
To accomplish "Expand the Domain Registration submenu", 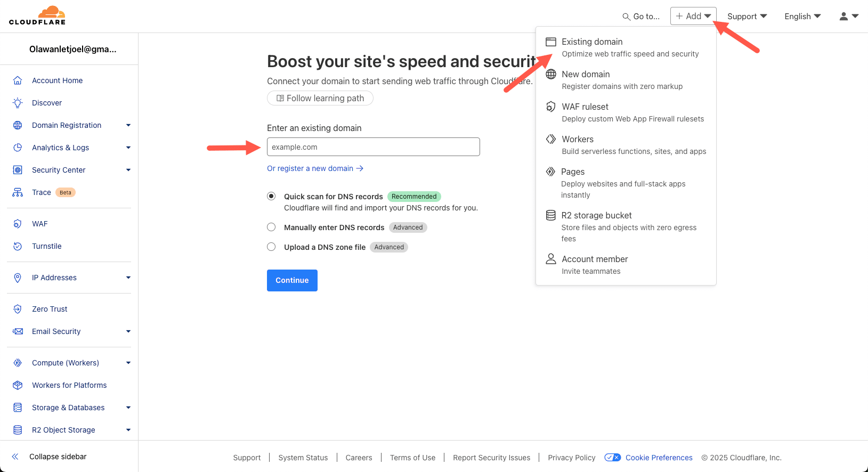I will click(128, 125).
